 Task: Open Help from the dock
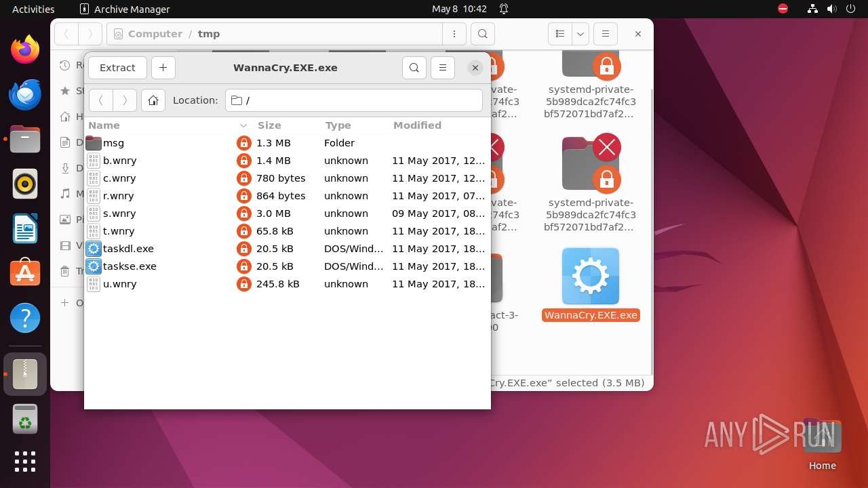25,318
